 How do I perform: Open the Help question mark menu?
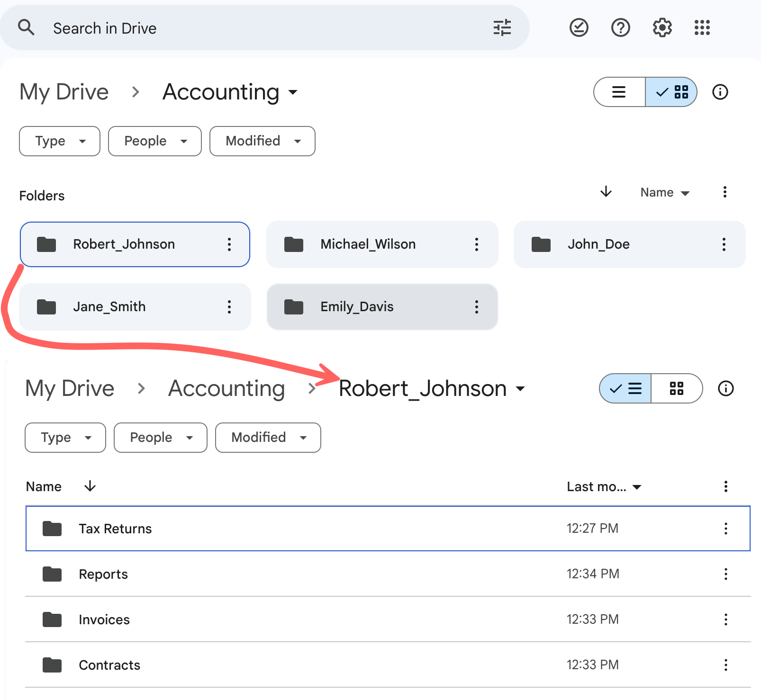620,28
